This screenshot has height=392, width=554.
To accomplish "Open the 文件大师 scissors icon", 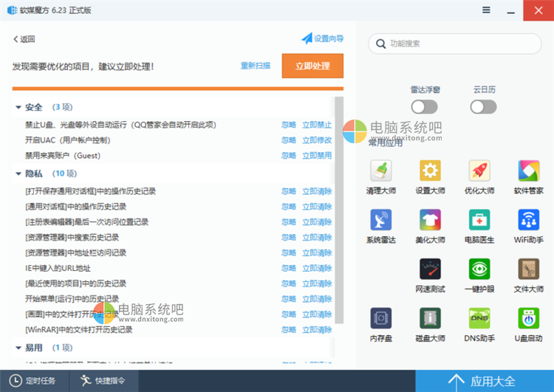I will click(529, 269).
